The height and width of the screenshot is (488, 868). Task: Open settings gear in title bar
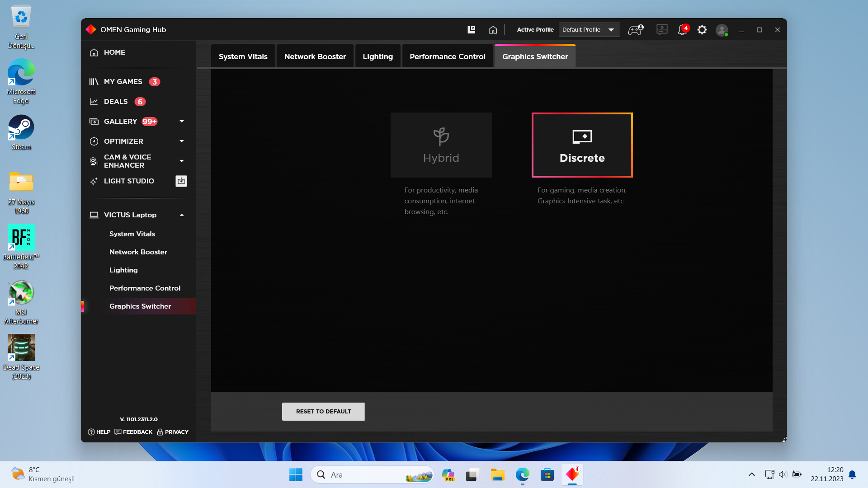(x=702, y=30)
